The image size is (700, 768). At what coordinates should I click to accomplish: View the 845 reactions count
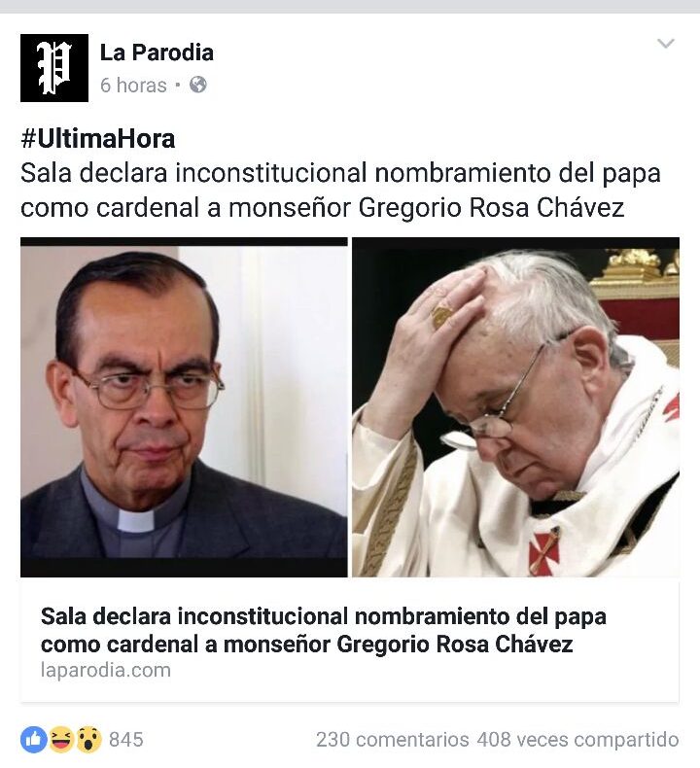pyautogui.click(x=126, y=740)
